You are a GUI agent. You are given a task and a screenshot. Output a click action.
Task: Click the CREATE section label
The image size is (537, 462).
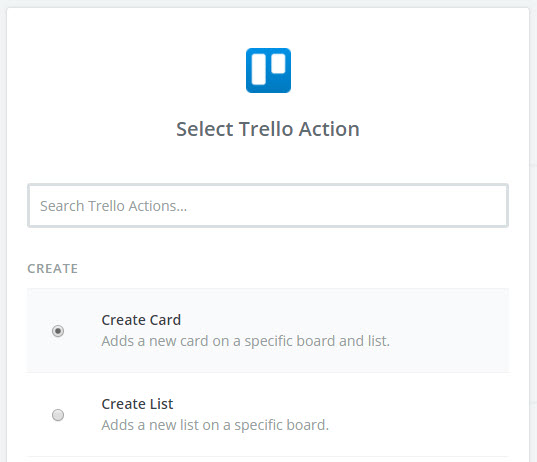point(53,269)
